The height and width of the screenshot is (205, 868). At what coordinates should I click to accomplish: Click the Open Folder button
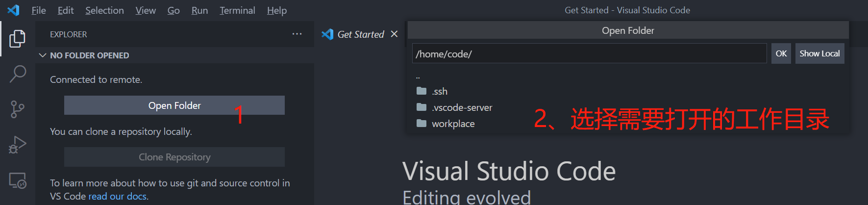(174, 105)
